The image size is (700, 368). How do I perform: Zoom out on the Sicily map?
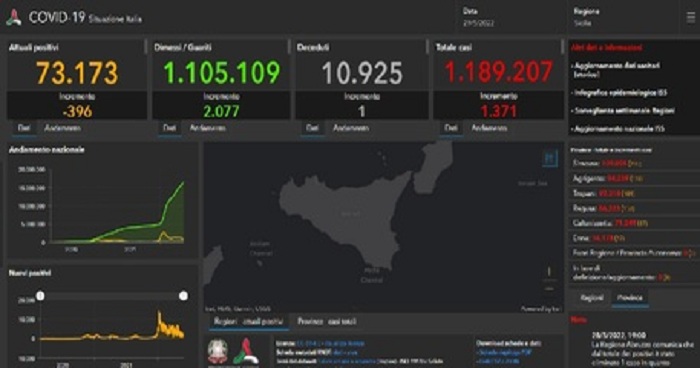coord(550,289)
